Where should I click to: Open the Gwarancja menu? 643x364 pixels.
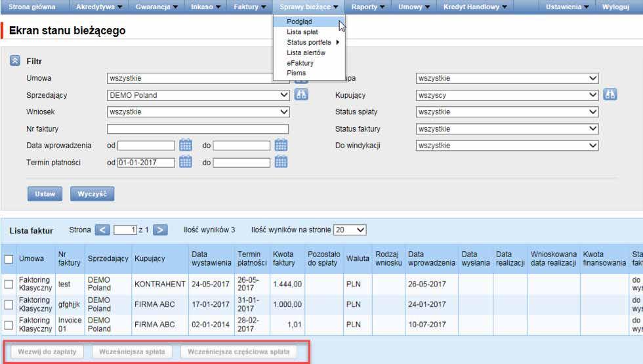tap(157, 7)
